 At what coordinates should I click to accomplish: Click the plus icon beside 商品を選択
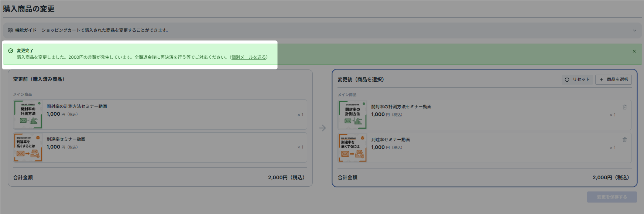tap(601, 79)
